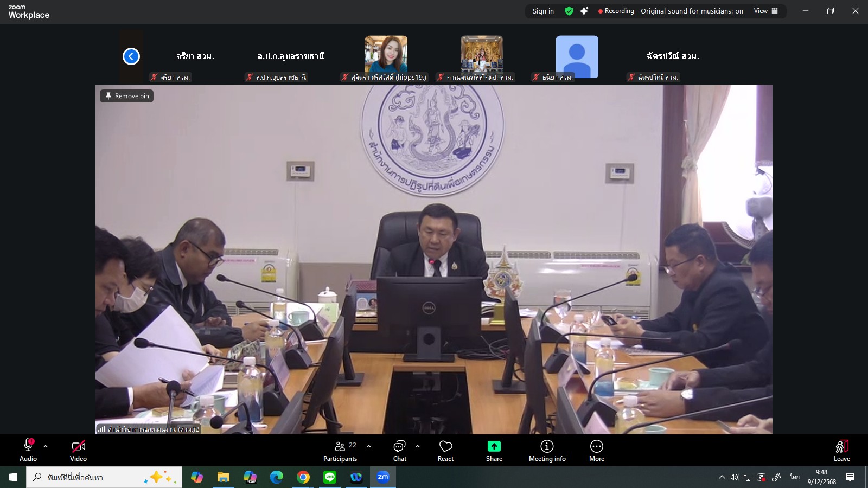Open Meeting info
868x488 pixels.
coord(547,451)
